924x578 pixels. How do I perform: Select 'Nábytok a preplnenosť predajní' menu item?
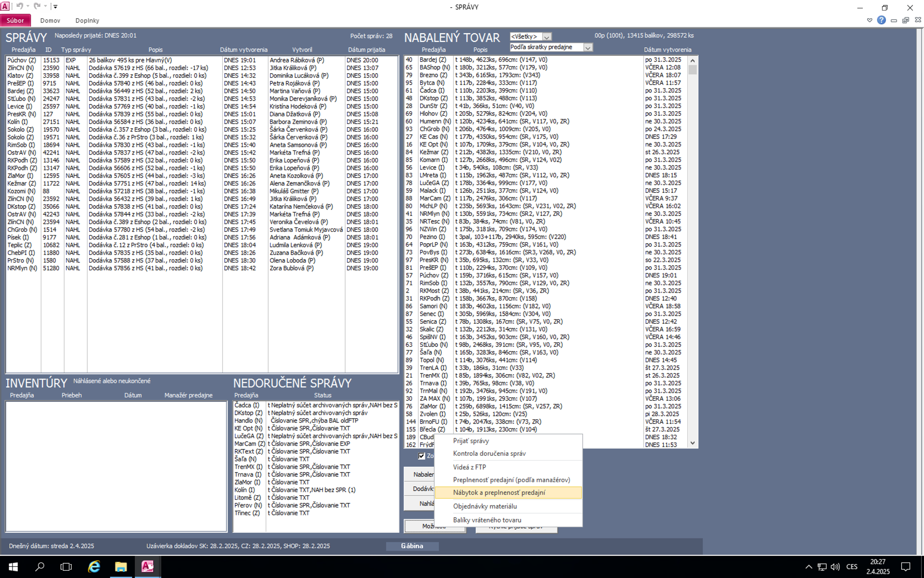click(499, 492)
